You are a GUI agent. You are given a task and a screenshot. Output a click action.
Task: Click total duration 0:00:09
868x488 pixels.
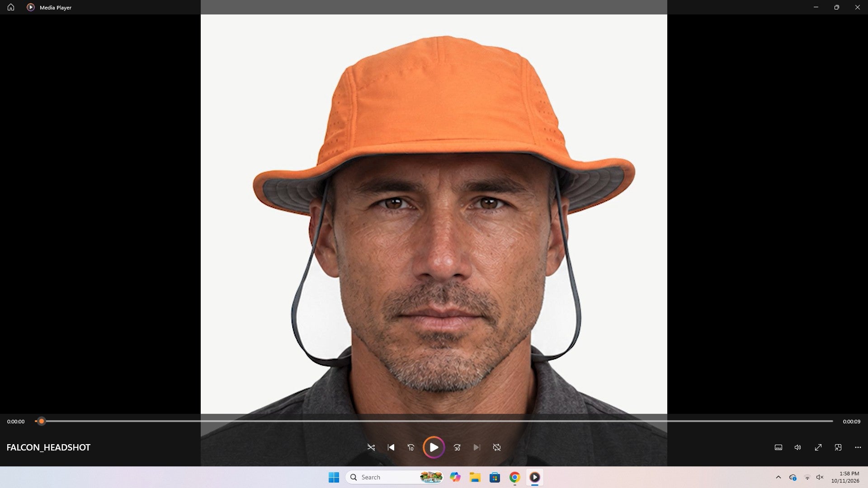[851, 422]
